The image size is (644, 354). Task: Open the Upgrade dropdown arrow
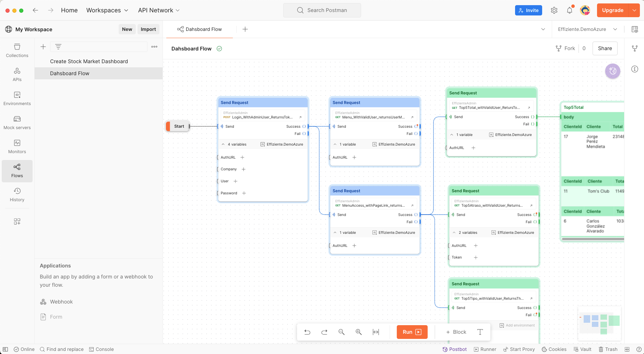(634, 10)
